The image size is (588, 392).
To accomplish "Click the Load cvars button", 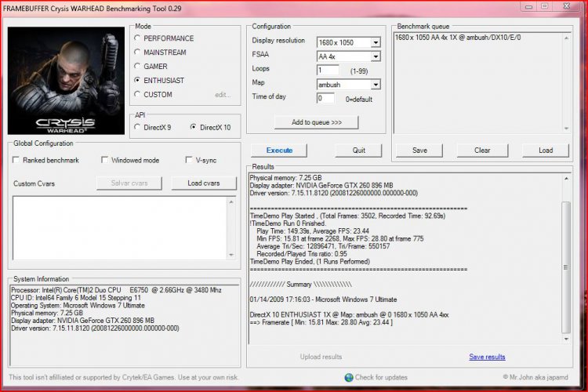I will pyautogui.click(x=204, y=183).
